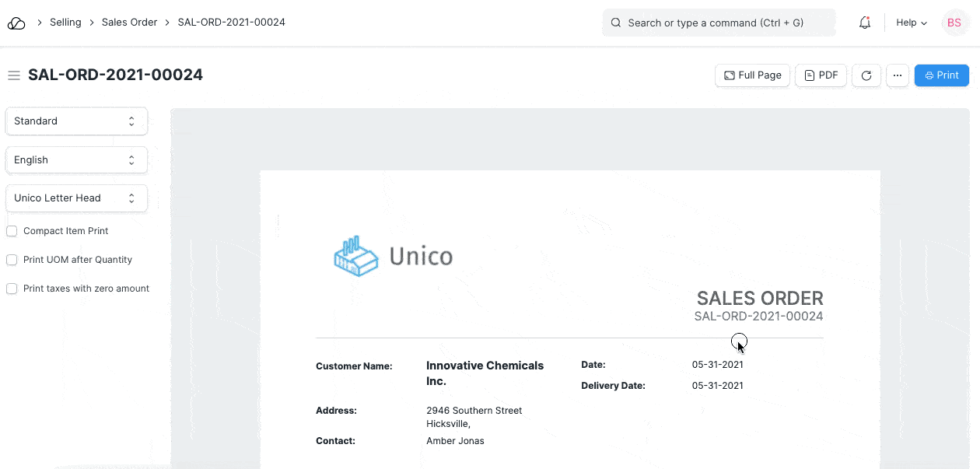The height and width of the screenshot is (469, 980).
Task: Toggle the sidebar hamburger menu
Action: (x=13, y=75)
